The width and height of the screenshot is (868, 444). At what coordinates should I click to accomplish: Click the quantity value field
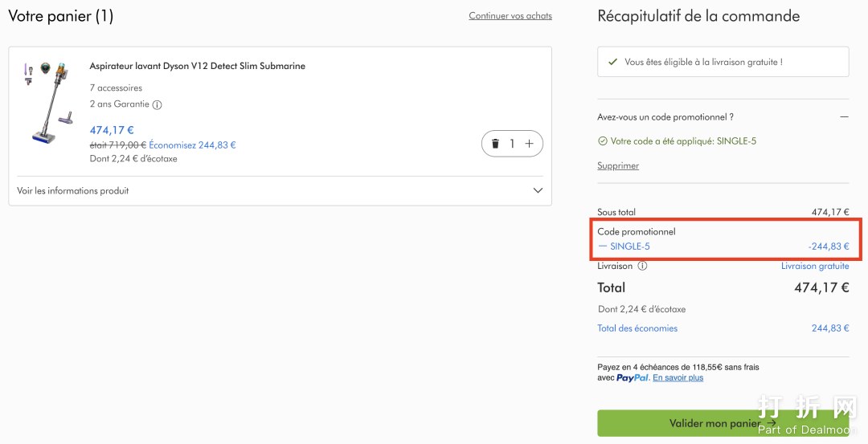(x=512, y=144)
